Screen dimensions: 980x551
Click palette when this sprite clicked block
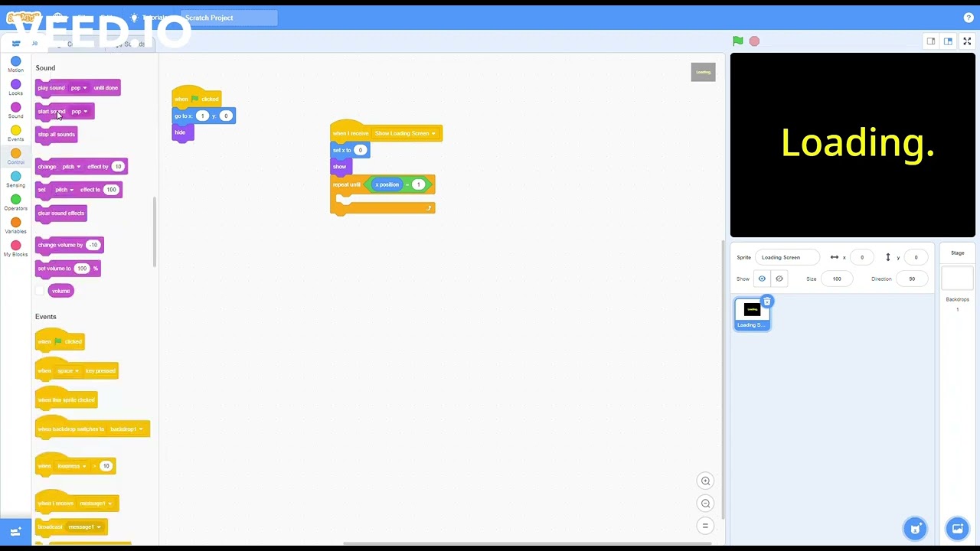[66, 399]
